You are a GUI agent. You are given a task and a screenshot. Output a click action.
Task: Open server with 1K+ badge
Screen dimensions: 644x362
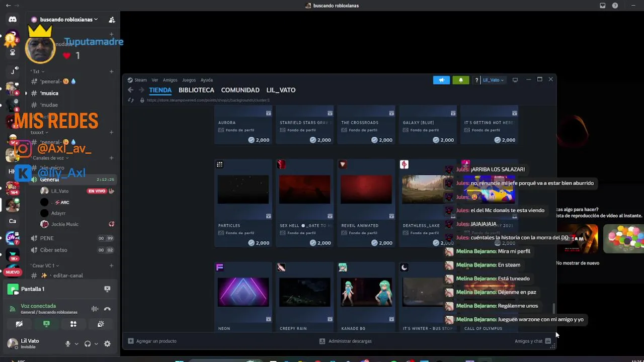tap(13, 255)
